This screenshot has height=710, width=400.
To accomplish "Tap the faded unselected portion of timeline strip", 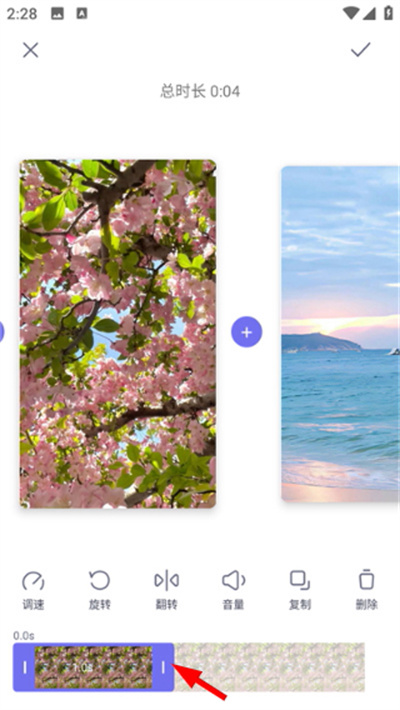I will 270,667.
